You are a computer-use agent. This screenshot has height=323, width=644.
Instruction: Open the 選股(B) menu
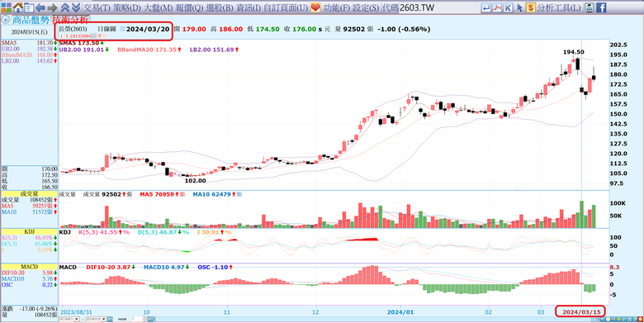pos(220,7)
